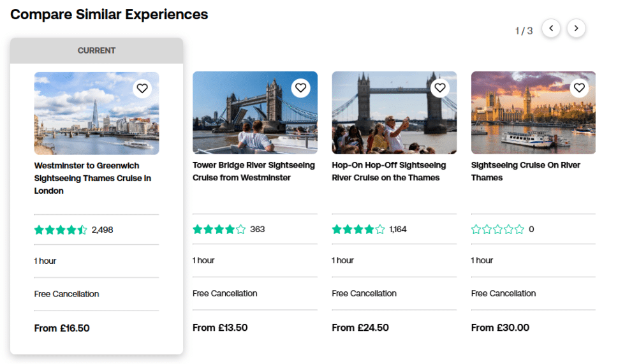
Task: Toggle heart on Hop-On Hop-Off River Cruise
Action: point(439,88)
